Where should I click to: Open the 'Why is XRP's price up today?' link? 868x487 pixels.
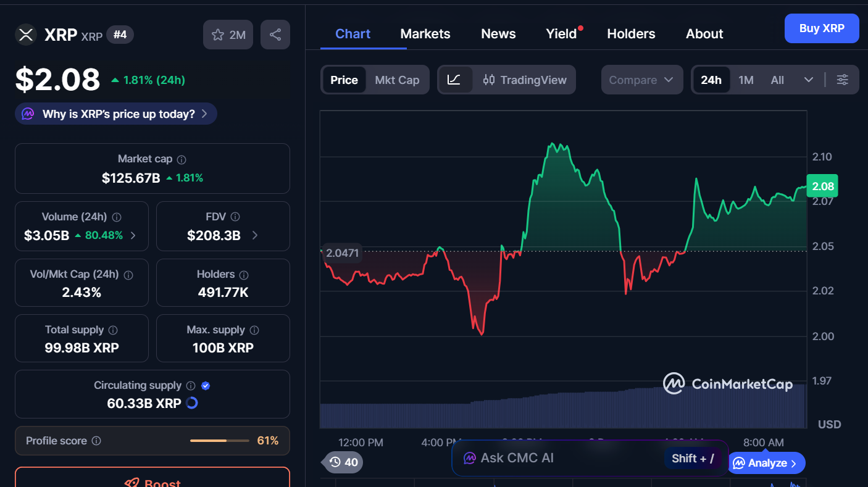tap(115, 114)
